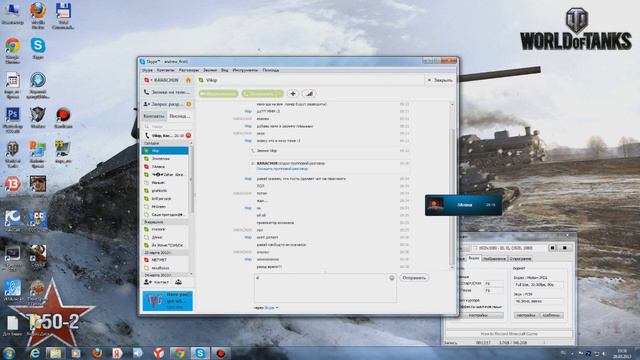Open the How to Record Minecraft Game link
The height and width of the screenshot is (360, 640).
509,334
